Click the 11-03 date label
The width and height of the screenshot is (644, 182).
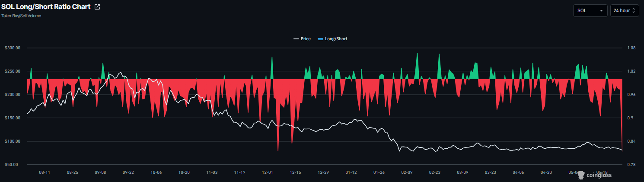212,172
